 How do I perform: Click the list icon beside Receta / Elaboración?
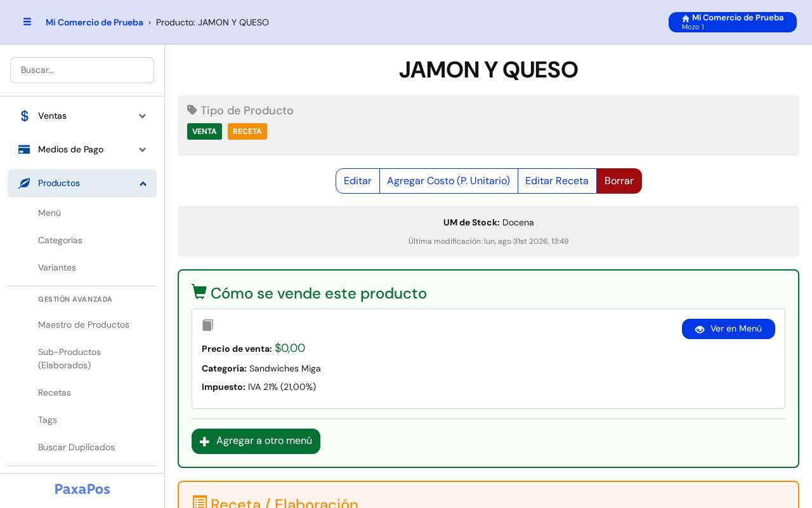pos(199,502)
